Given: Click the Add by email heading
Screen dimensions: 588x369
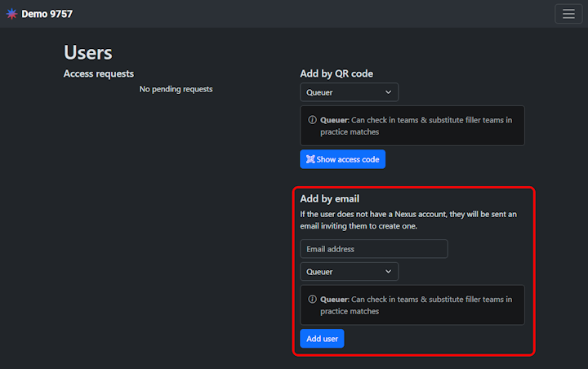Looking at the screenshot, I should click(330, 198).
